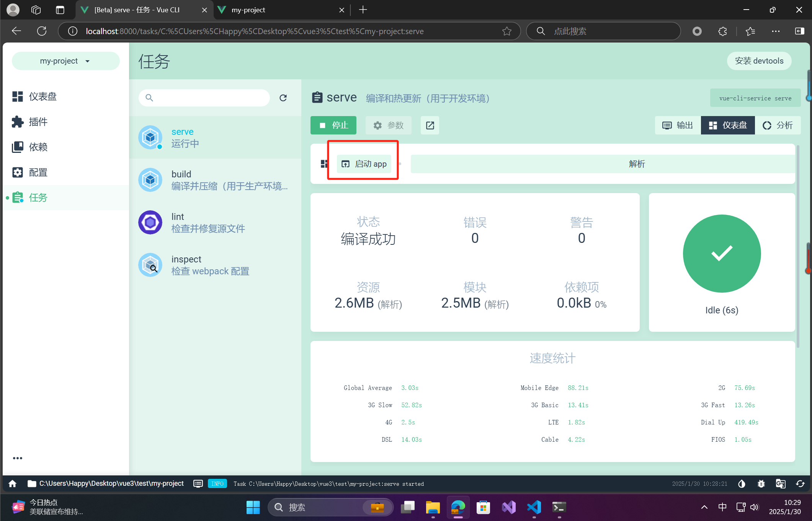Click the refresh tasks icon beside search
This screenshot has width=812, height=521.
point(283,98)
